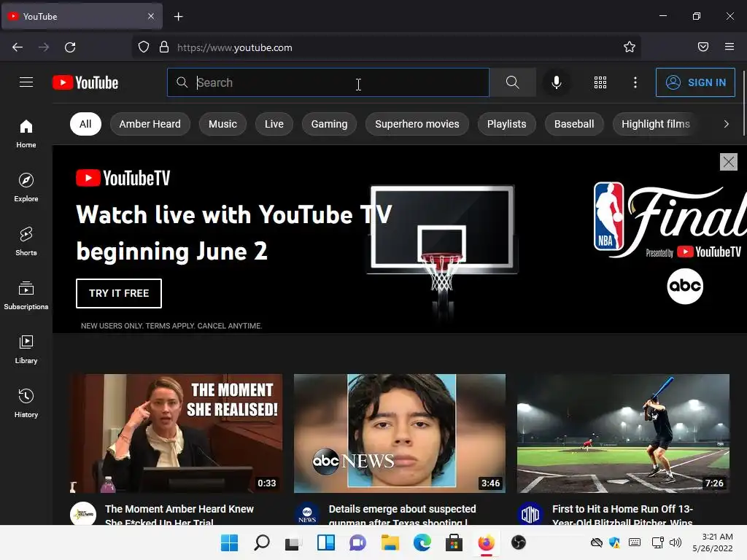Open the Firefox tracking protection shield

click(x=144, y=47)
